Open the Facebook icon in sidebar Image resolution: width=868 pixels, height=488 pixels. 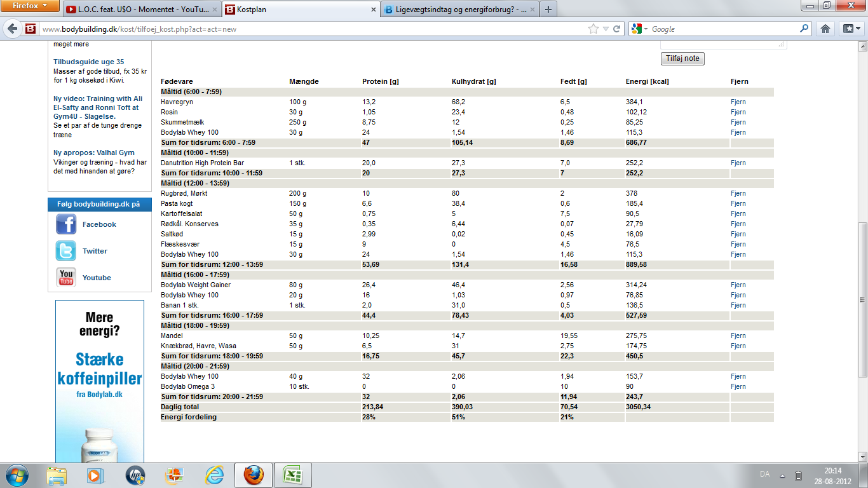[66, 224]
